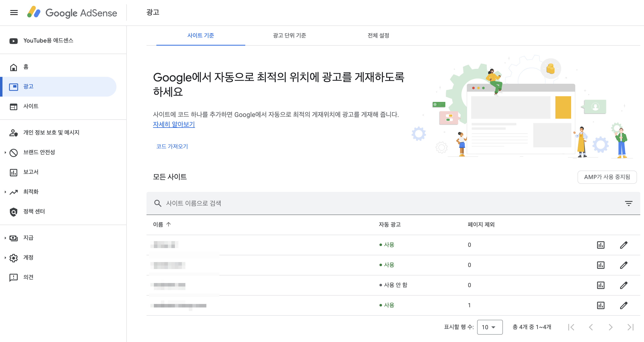644x342 pixels.
Task: Sort by 이름 column arrow
Action: tap(169, 224)
